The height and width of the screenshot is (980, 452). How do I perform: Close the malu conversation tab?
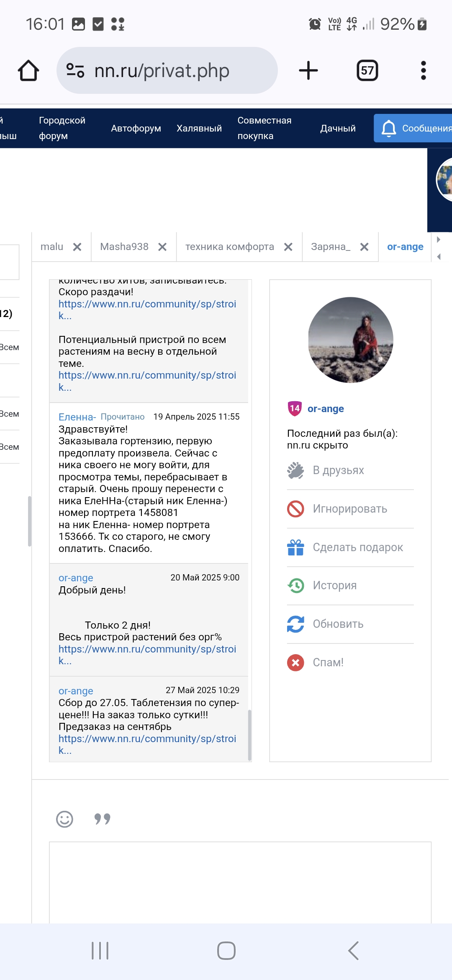pyautogui.click(x=77, y=247)
